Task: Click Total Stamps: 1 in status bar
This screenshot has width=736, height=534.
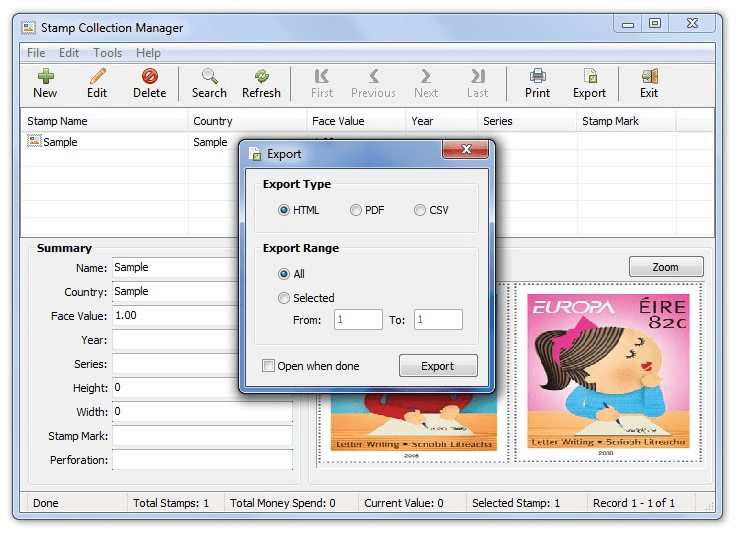Action: 171,503
